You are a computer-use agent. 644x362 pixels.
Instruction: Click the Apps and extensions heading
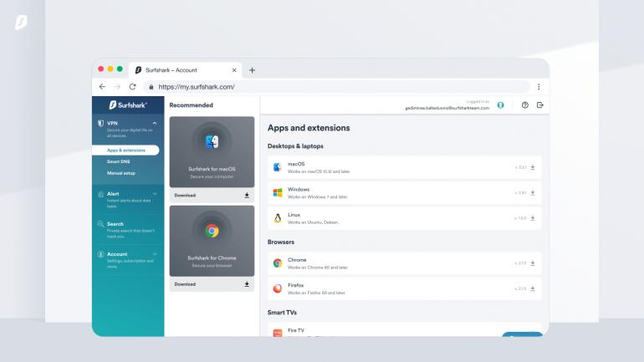[x=309, y=128]
